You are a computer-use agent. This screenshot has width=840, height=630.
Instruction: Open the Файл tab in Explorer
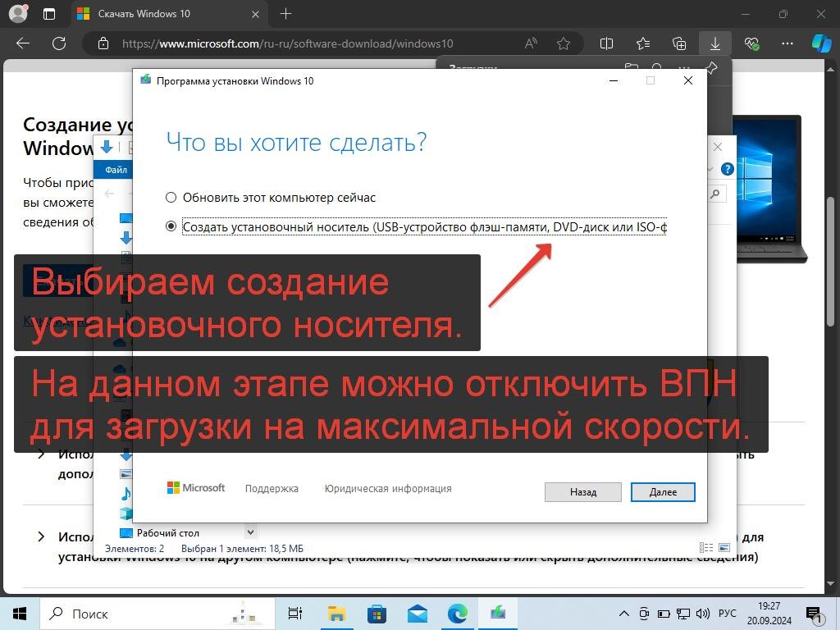[x=116, y=169]
